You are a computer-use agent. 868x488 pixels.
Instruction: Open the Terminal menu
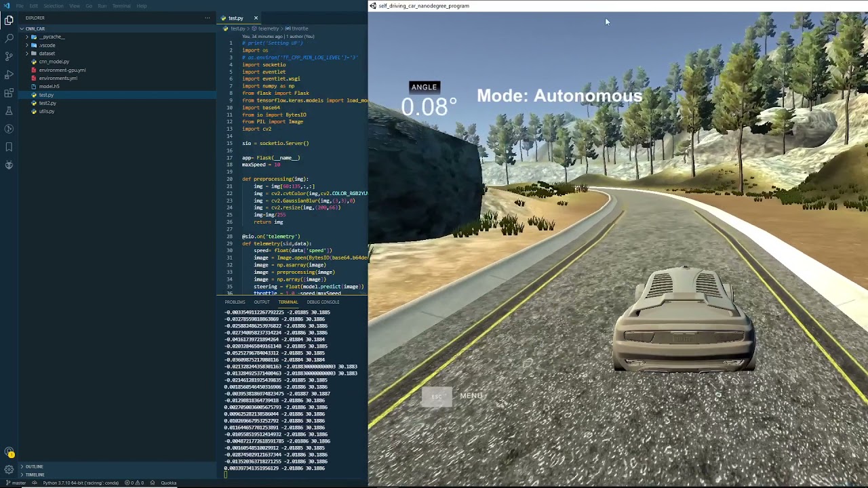(121, 5)
